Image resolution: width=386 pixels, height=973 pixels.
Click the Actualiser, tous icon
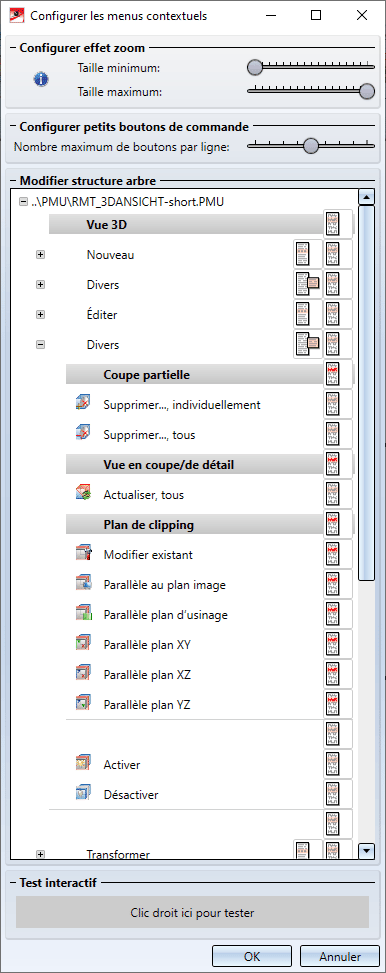click(x=83, y=495)
